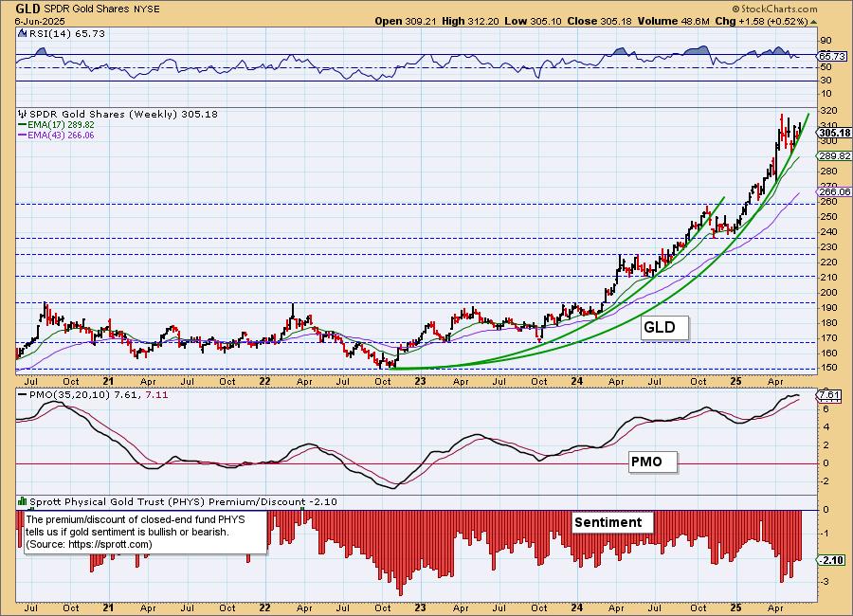Click the EMA(43) 266.06 legend entry

(x=56, y=135)
